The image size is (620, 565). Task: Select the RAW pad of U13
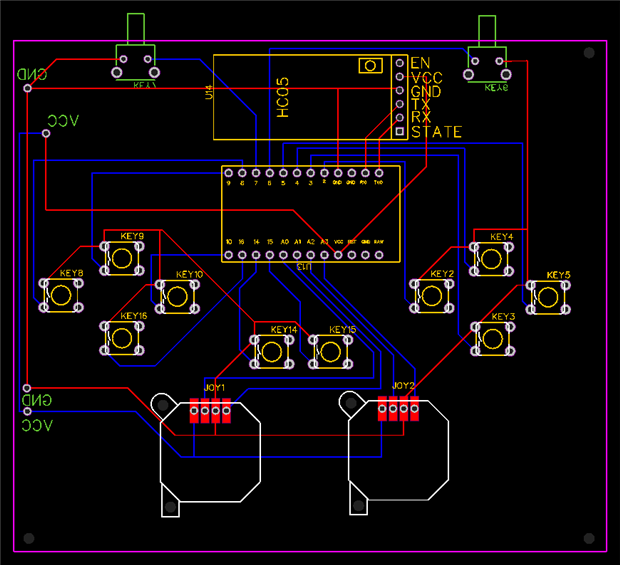tap(379, 255)
